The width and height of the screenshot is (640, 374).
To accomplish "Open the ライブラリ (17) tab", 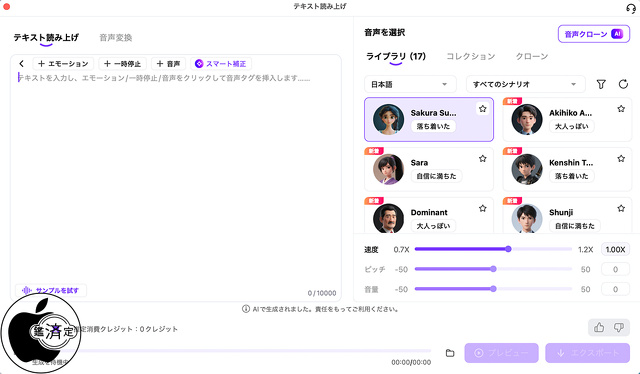I will [396, 56].
